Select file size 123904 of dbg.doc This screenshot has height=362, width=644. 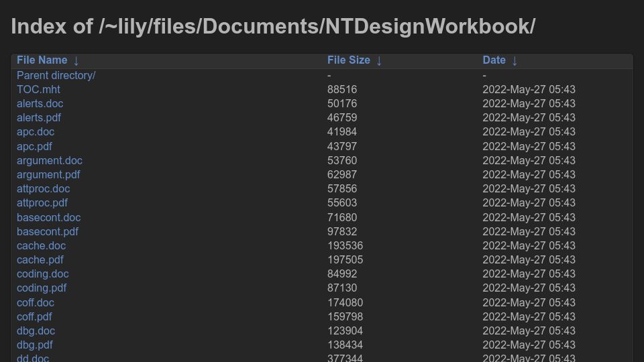click(345, 330)
